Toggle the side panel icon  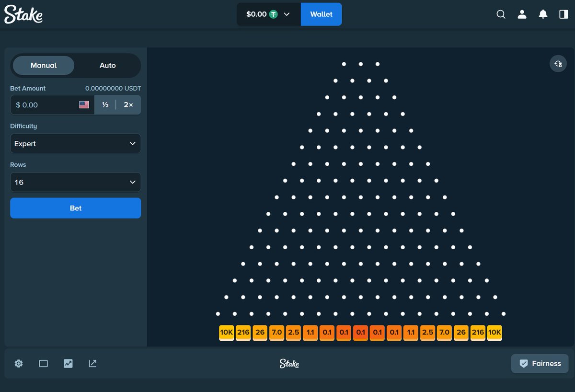563,14
